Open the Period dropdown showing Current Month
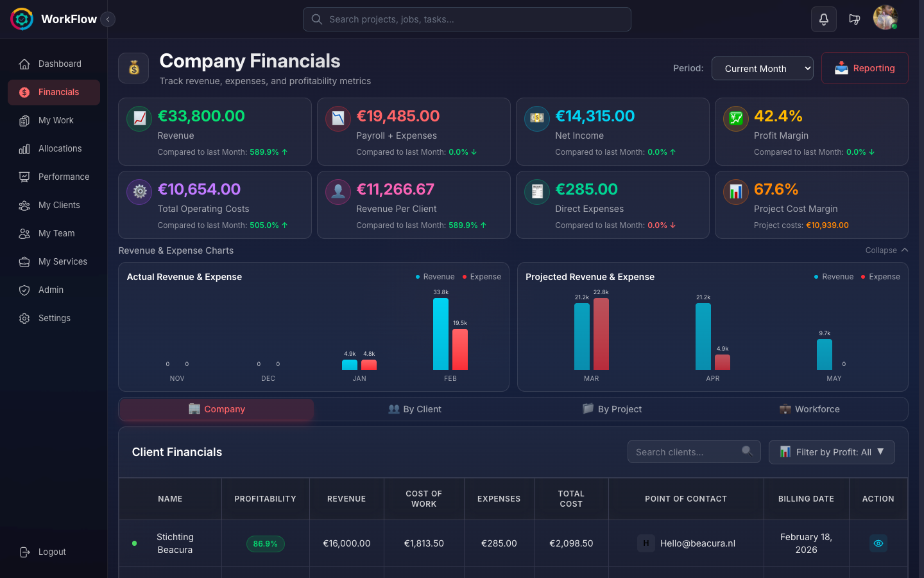 click(762, 68)
